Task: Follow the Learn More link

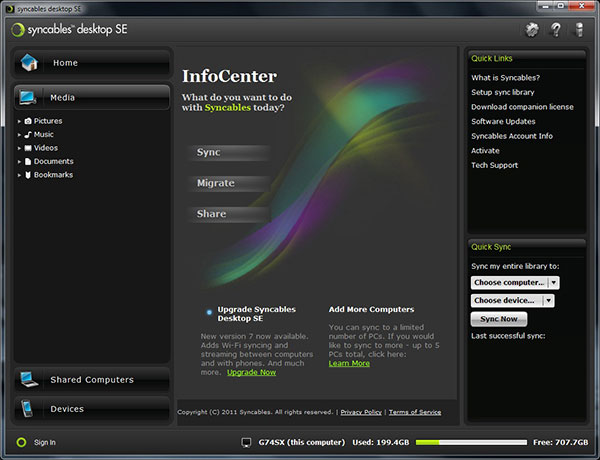Action: (349, 363)
